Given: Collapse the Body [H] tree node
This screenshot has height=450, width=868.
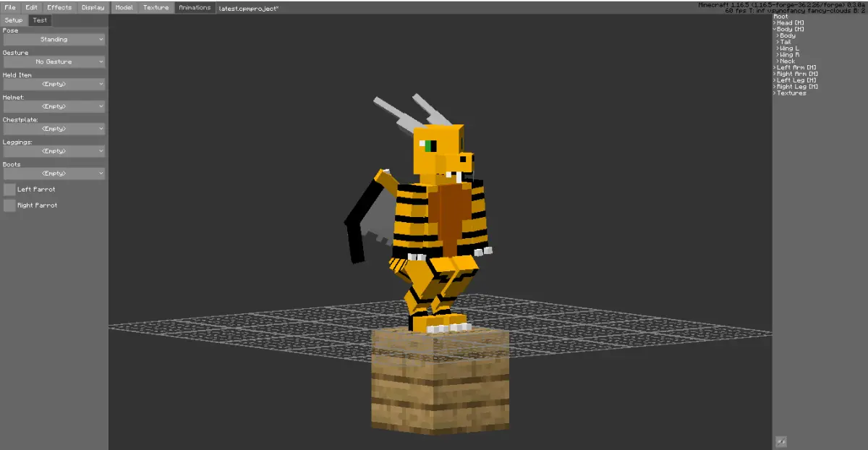Looking at the screenshot, I should pos(775,30).
